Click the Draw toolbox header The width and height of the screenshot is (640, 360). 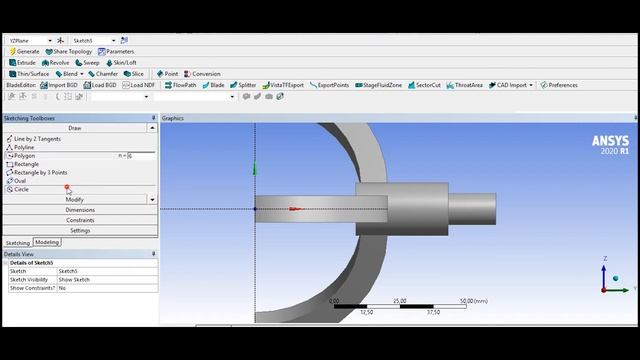point(75,128)
